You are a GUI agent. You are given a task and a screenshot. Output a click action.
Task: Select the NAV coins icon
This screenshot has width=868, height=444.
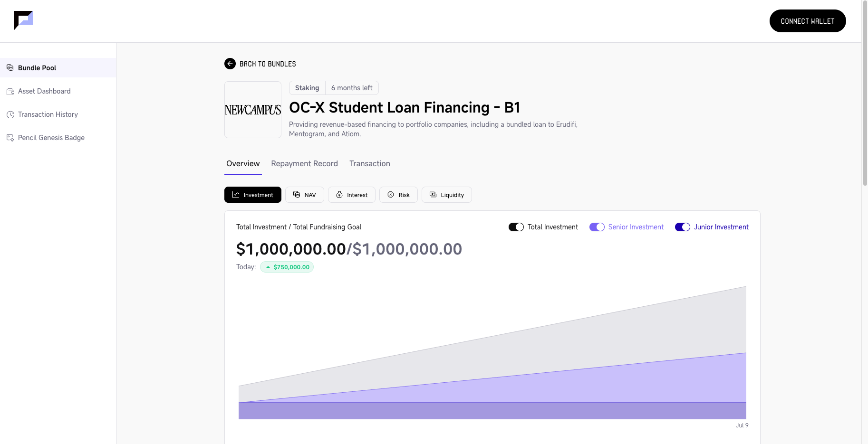[x=297, y=195]
